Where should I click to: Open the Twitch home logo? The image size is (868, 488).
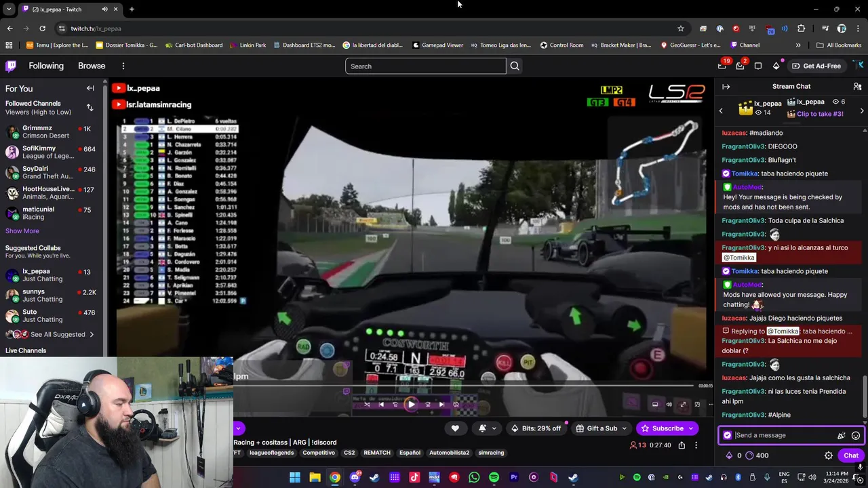pyautogui.click(x=11, y=66)
